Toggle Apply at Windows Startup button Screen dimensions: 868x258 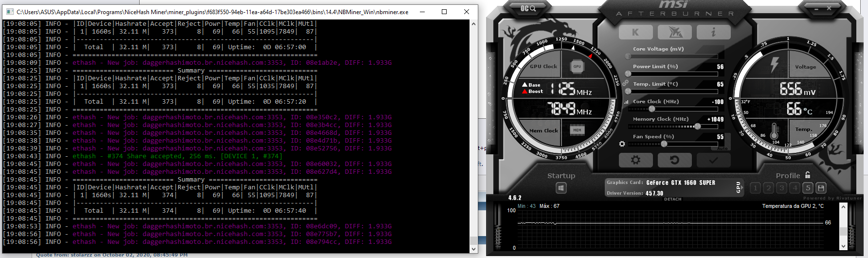(561, 187)
